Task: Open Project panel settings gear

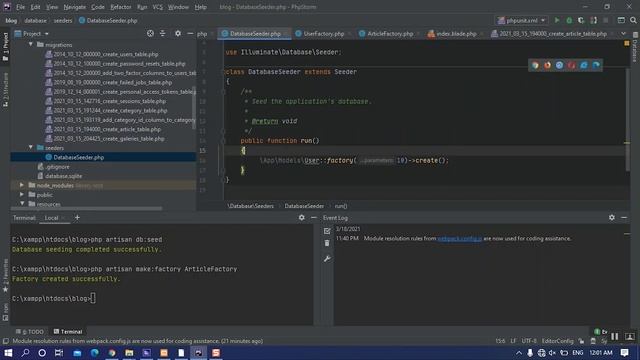Action: click(178, 33)
